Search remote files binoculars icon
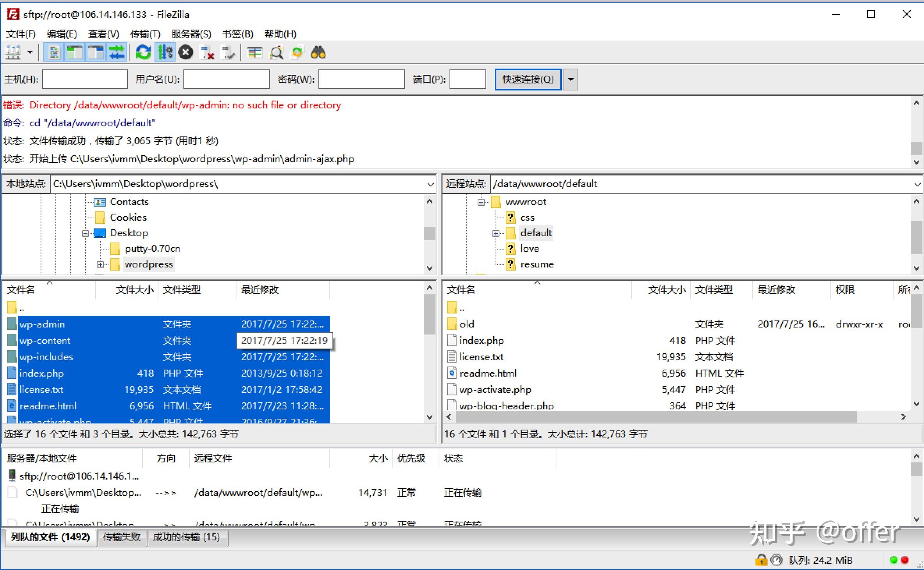The image size is (924, 570). pos(318,52)
